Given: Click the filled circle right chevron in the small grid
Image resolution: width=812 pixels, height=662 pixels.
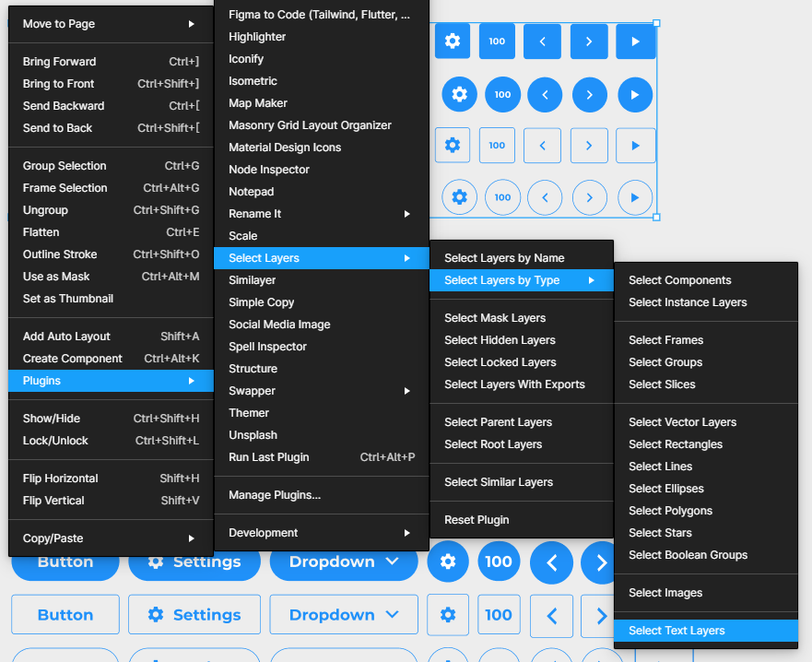Looking at the screenshot, I should tap(590, 94).
